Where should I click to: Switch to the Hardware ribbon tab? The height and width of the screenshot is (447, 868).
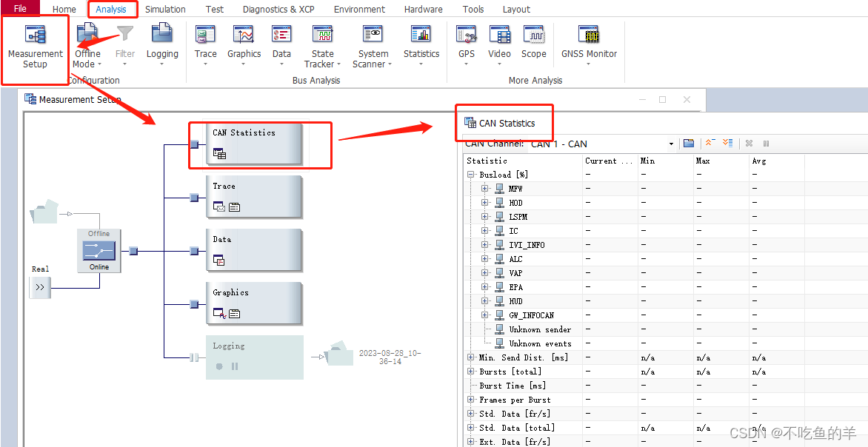pyautogui.click(x=423, y=9)
